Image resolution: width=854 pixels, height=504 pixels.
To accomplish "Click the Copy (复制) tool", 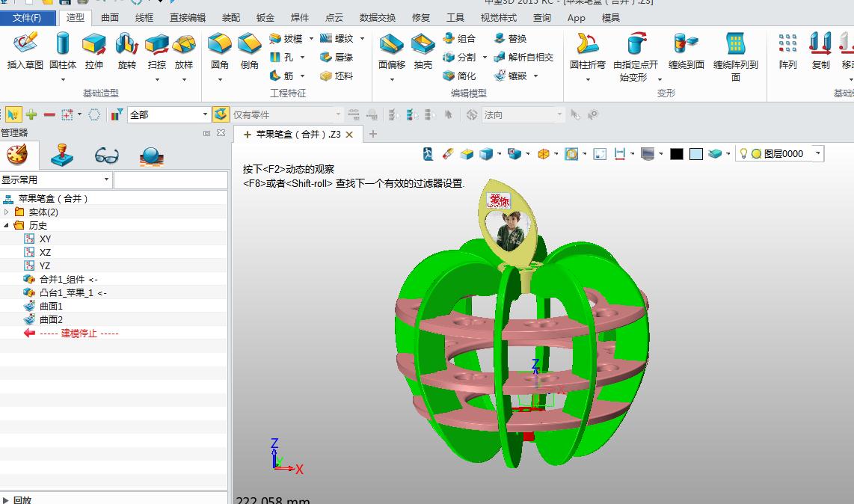I will tap(820, 51).
